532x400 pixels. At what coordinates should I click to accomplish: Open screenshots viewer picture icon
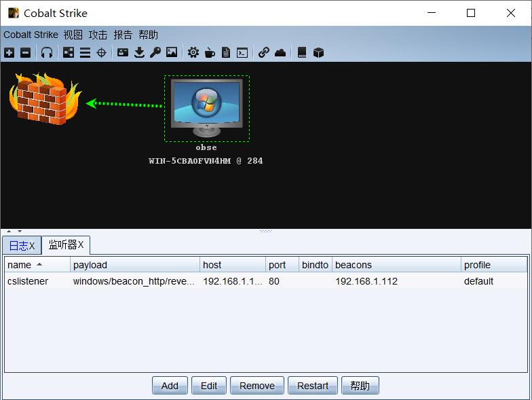tap(172, 52)
